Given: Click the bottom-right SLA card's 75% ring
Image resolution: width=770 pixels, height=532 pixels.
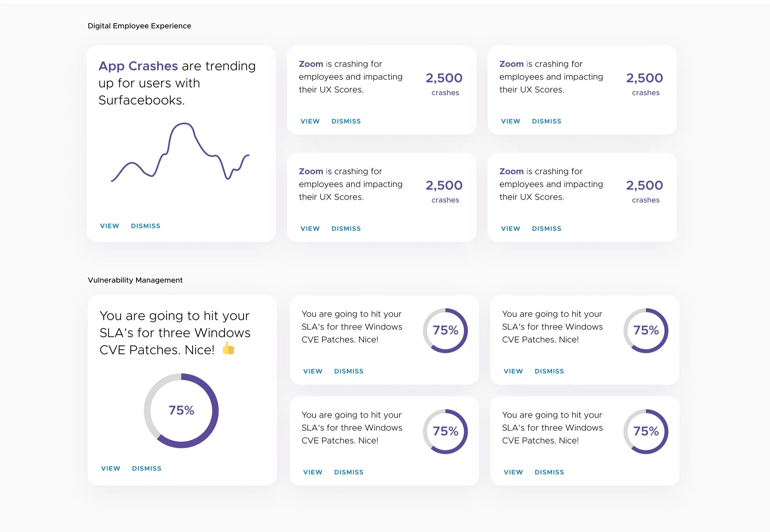Looking at the screenshot, I should (646, 431).
